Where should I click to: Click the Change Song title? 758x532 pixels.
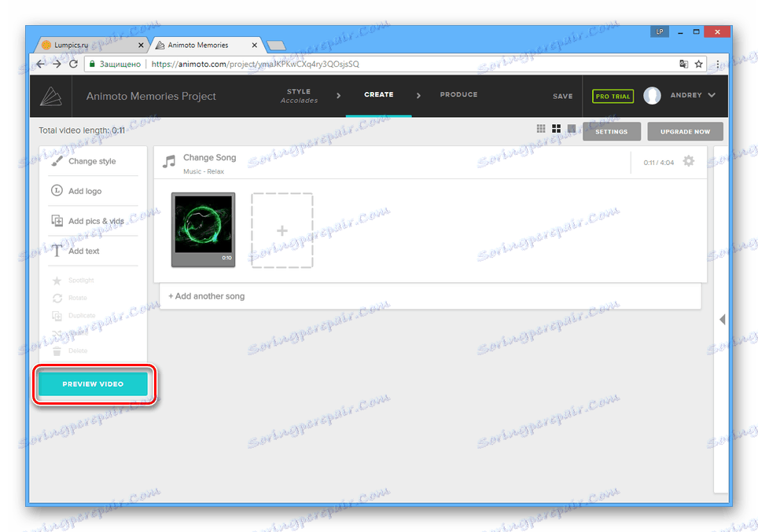point(209,157)
